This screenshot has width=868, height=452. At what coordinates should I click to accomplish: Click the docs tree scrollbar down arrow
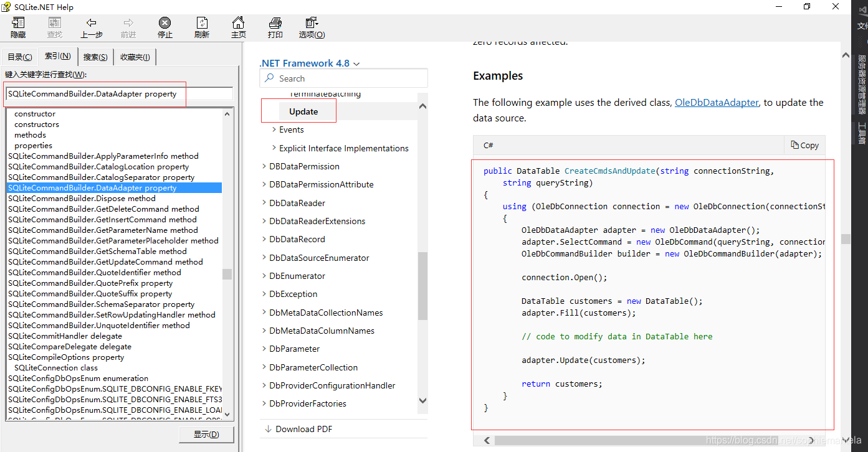tap(422, 400)
